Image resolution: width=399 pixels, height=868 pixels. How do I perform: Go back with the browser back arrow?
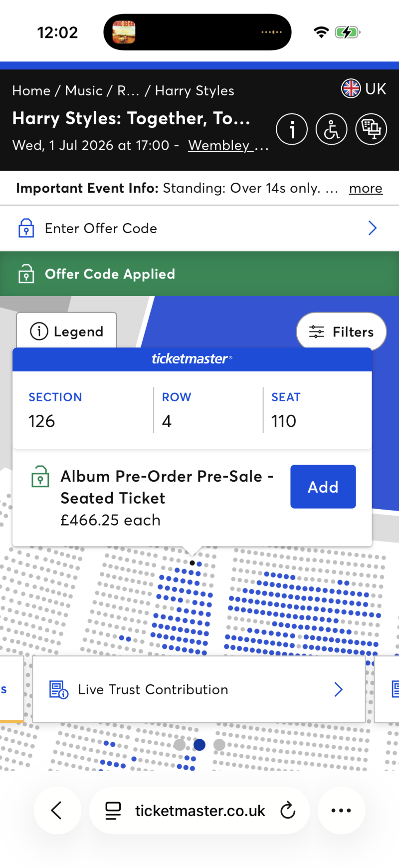point(57,811)
